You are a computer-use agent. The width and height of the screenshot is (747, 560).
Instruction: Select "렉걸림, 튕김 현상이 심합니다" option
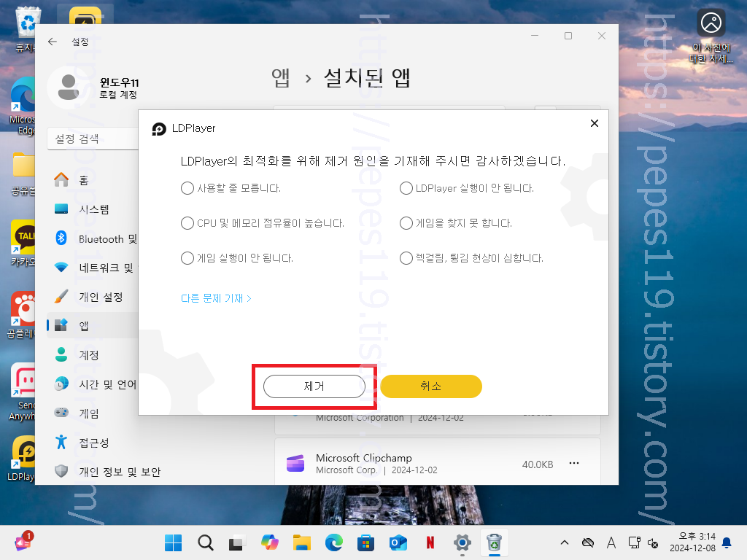(406, 258)
